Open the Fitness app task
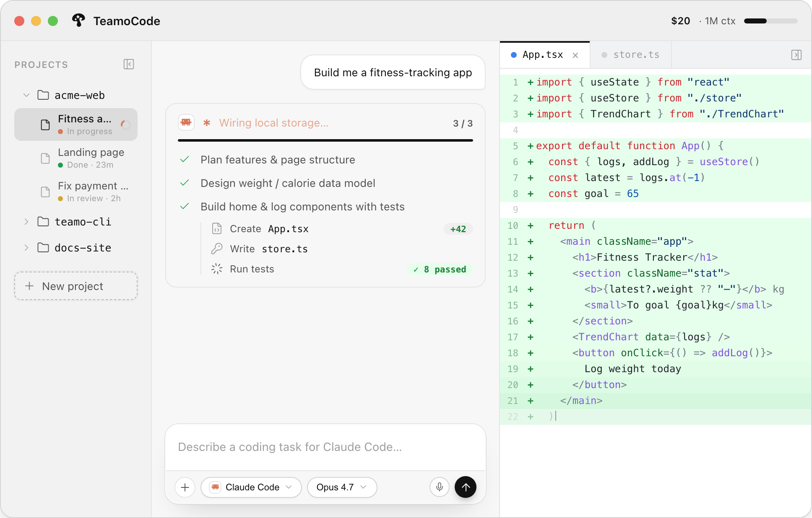The image size is (812, 518). 76,124
